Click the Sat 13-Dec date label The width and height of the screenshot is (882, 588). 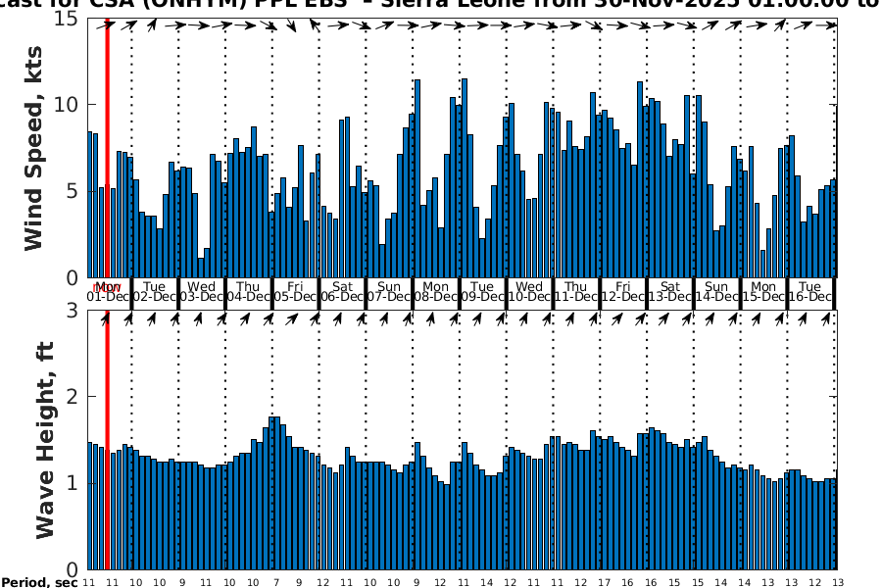[670, 291]
